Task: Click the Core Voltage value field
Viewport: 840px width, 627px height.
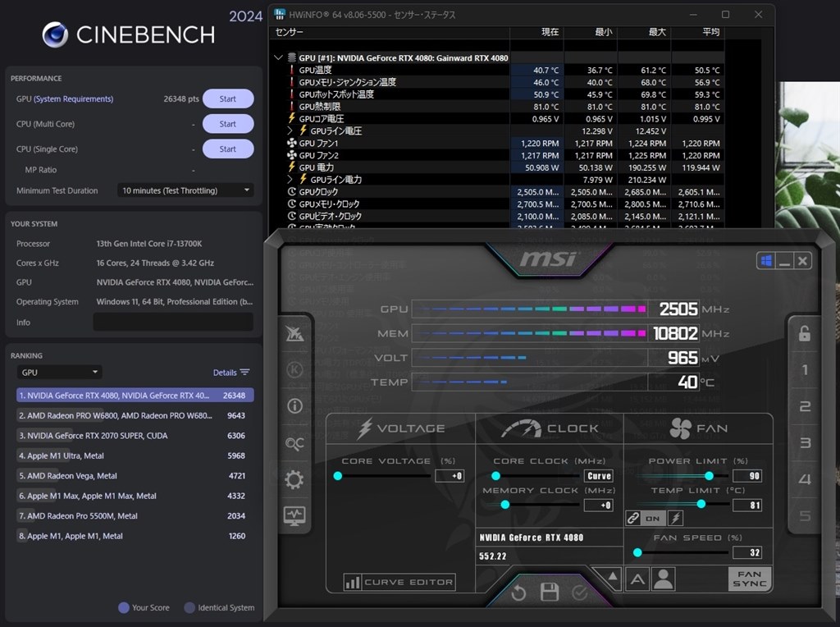Action: coord(450,476)
